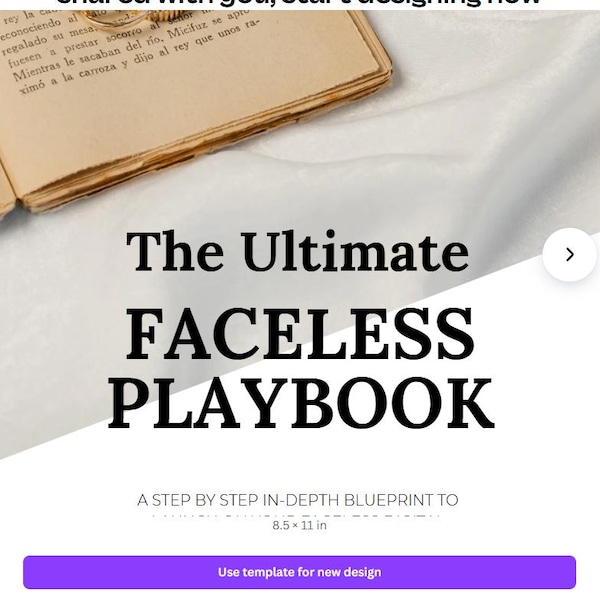This screenshot has width=600, height=600.
Task: Click the PLAYBOOK heading word
Action: (302, 404)
